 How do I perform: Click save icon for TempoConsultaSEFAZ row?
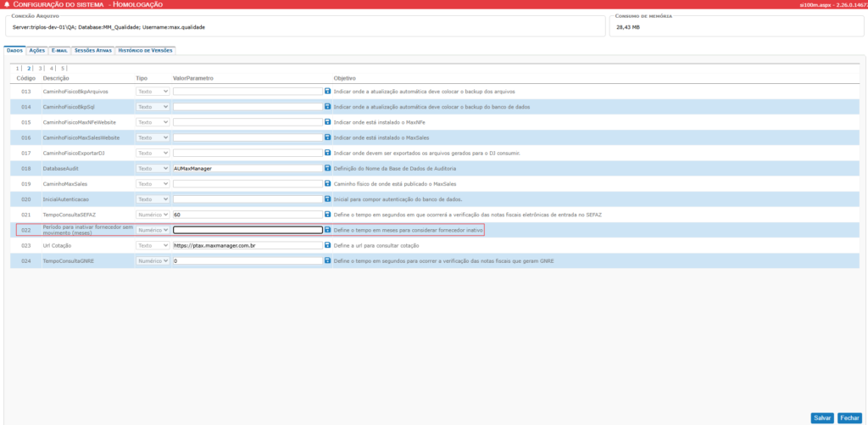click(x=327, y=214)
